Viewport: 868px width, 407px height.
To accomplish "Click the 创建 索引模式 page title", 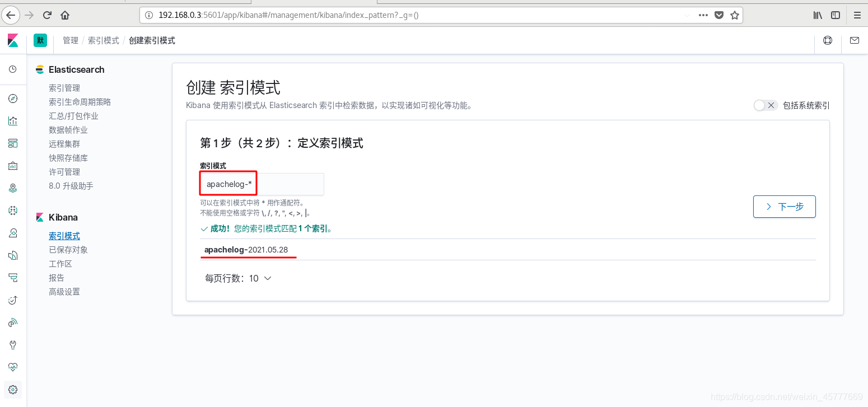I will (x=233, y=87).
